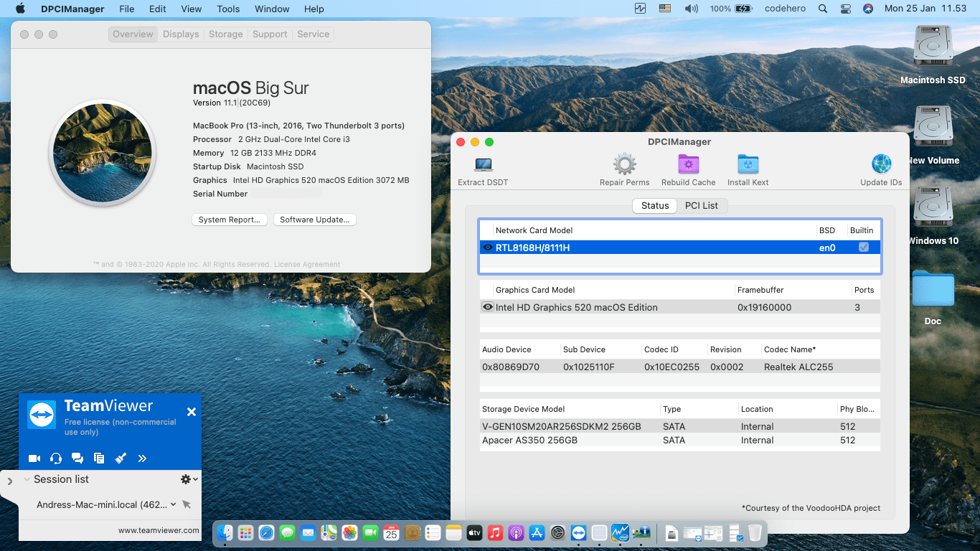Click the Extract DSDT toolbar icon
The height and width of the screenshot is (551, 980).
pyautogui.click(x=483, y=165)
